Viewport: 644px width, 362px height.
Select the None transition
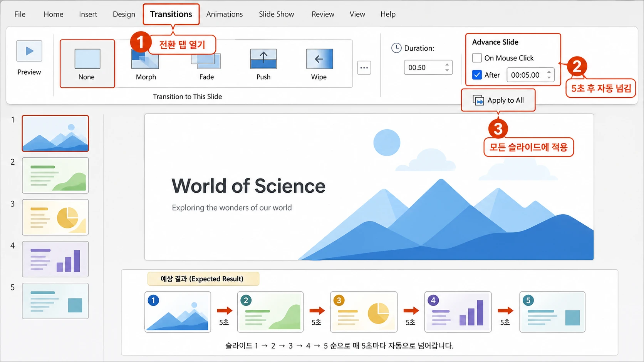pyautogui.click(x=87, y=63)
